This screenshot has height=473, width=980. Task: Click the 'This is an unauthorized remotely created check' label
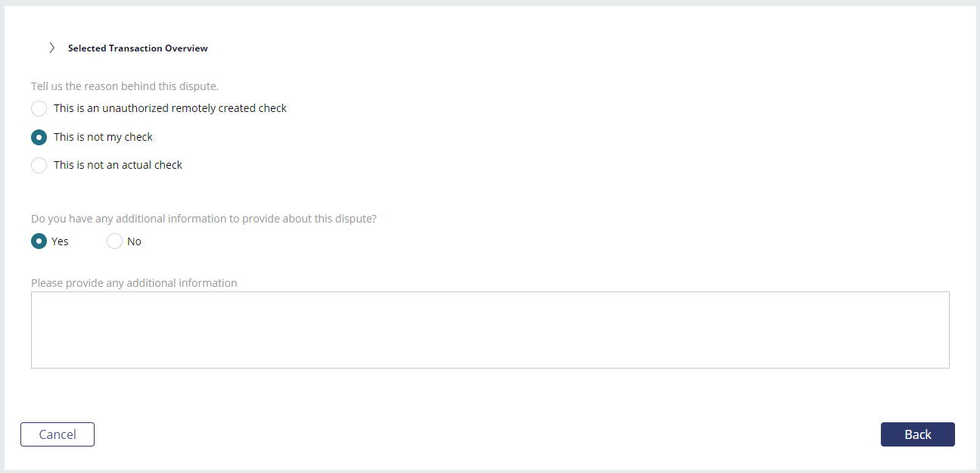(170, 108)
